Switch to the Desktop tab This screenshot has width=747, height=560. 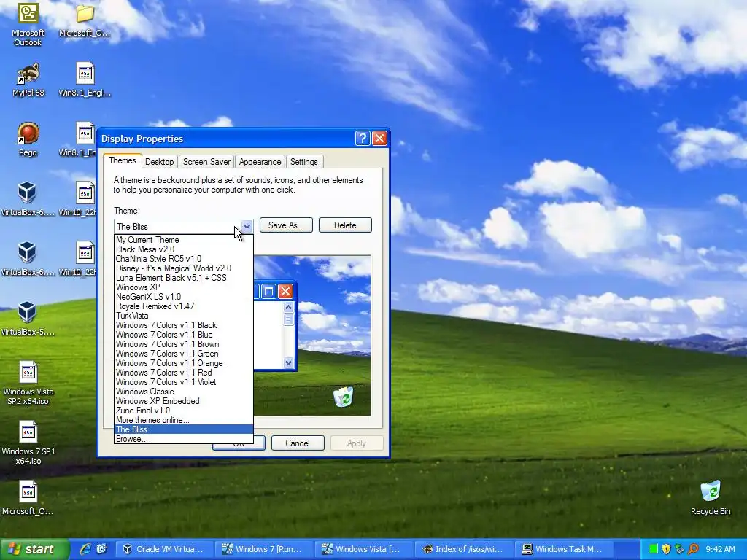pyautogui.click(x=160, y=161)
